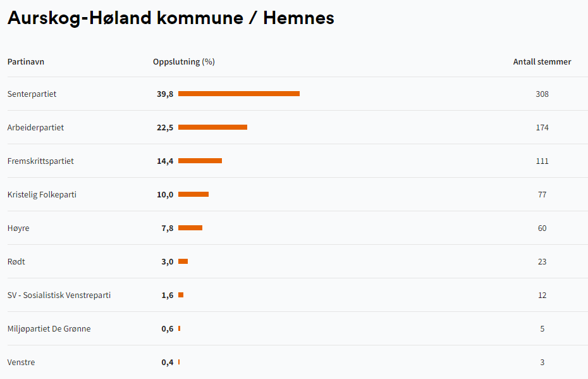Click the Antall stemmer column header
588x379 pixels.
542,62
